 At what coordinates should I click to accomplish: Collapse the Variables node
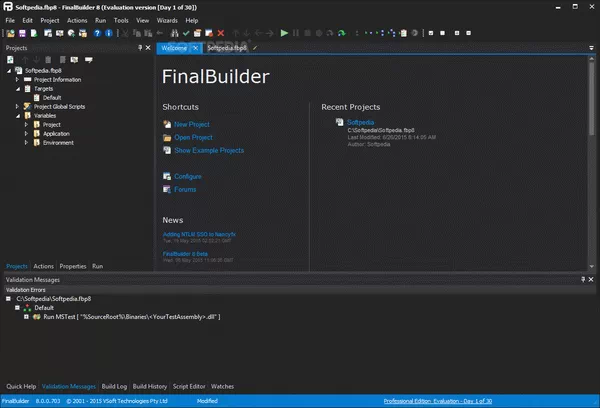[x=18, y=116]
